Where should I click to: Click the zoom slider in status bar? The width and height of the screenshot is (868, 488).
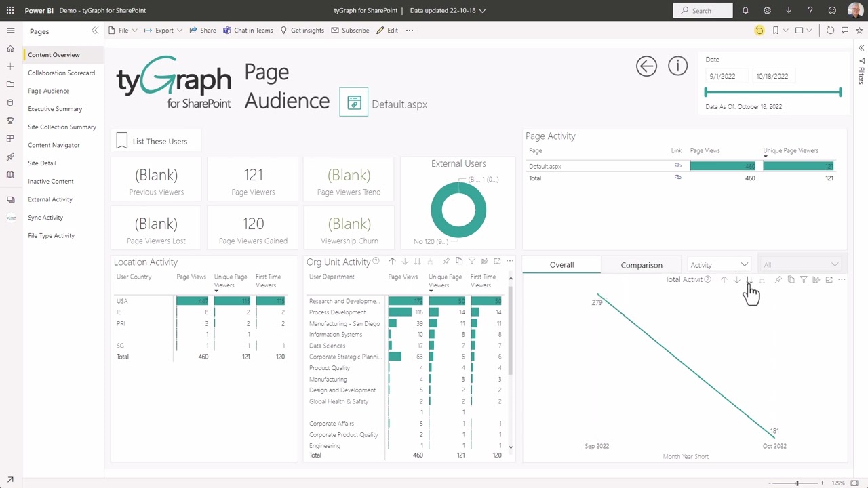click(x=797, y=483)
